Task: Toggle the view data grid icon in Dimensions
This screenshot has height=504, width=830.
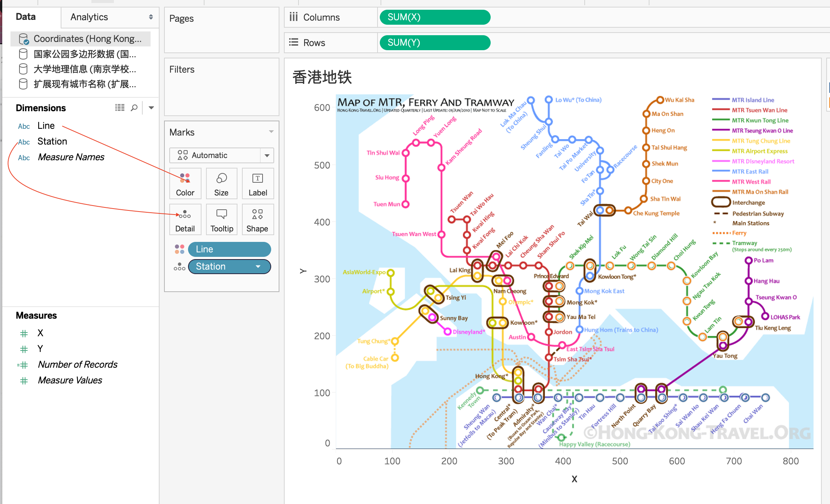Action: click(120, 108)
